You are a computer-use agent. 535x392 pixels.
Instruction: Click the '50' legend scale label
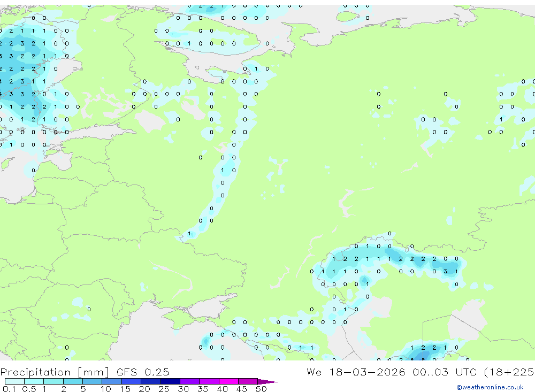click(261, 389)
